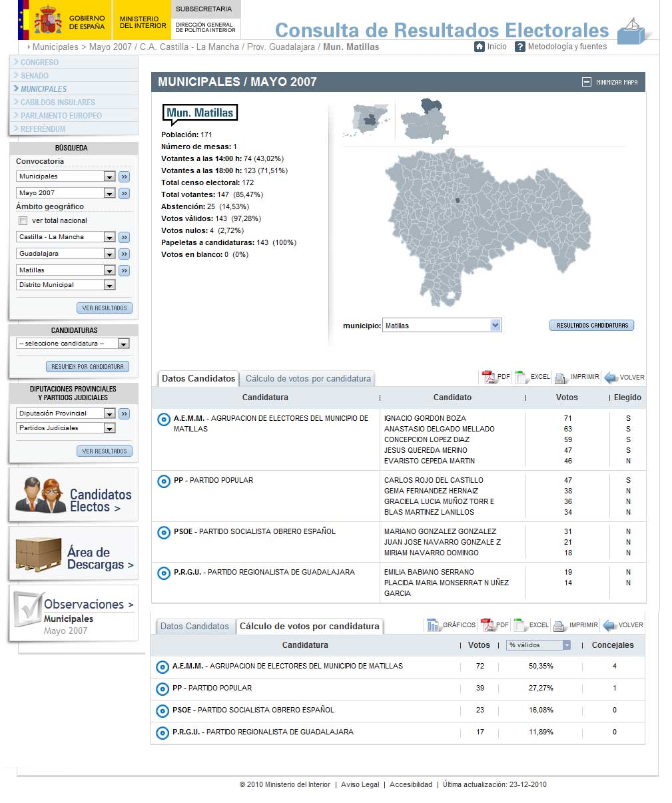The width and height of the screenshot is (672, 803).
Task: Go back using upper Volver arrow
Action: tap(611, 378)
